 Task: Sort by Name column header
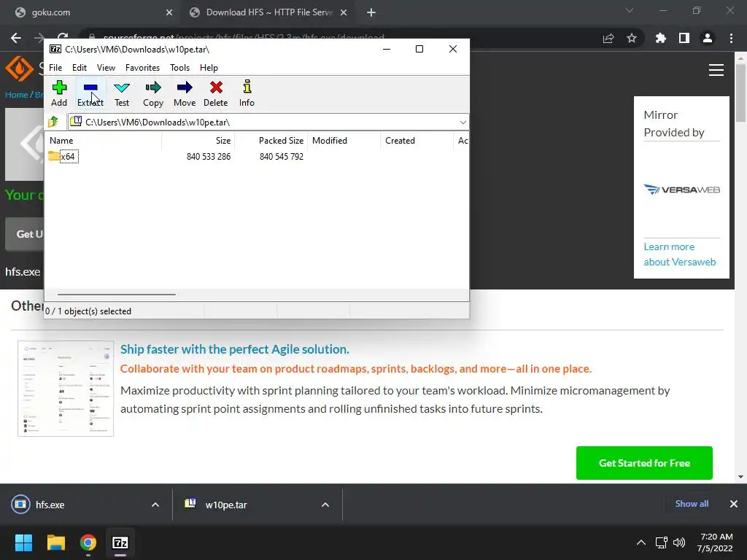[104, 141]
